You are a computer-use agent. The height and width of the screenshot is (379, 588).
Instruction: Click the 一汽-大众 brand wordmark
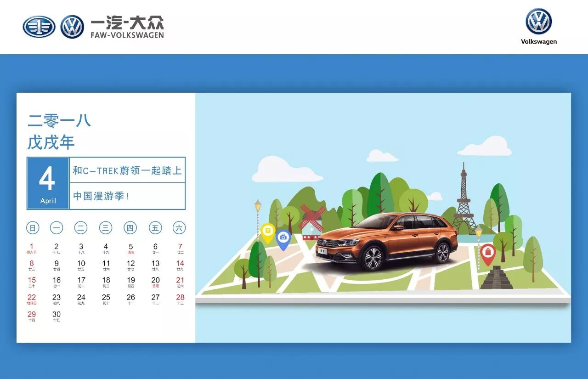pos(127,23)
